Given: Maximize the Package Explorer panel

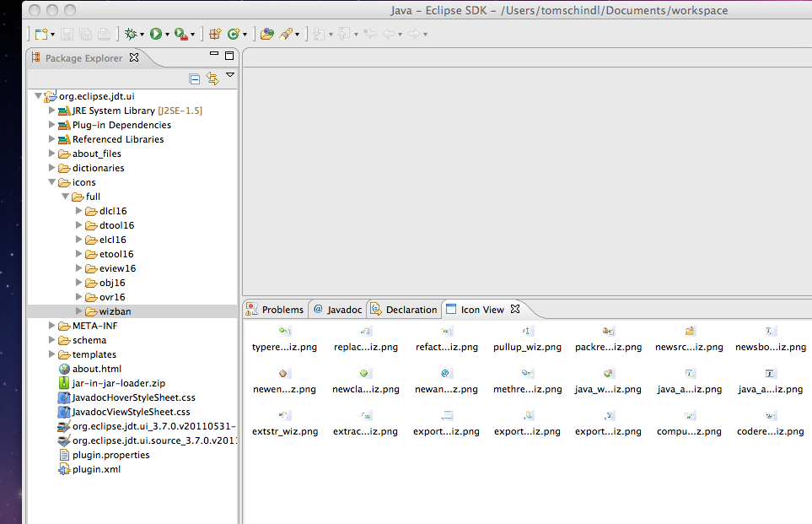Looking at the screenshot, I should click(229, 56).
